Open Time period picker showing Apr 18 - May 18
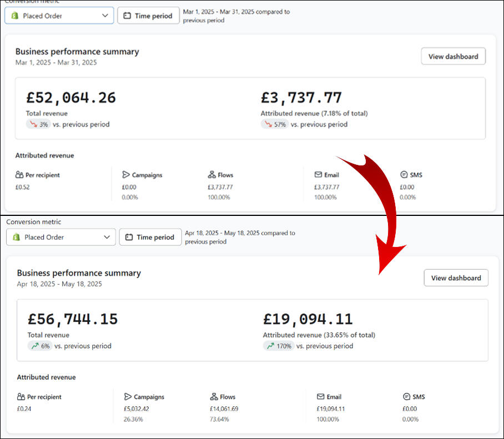 pyautogui.click(x=150, y=238)
